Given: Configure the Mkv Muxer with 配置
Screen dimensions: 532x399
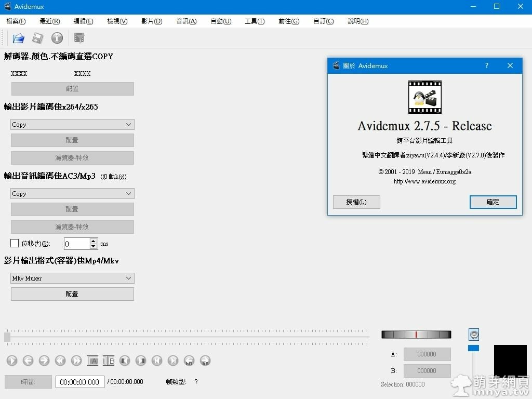Looking at the screenshot, I should click(x=72, y=294).
